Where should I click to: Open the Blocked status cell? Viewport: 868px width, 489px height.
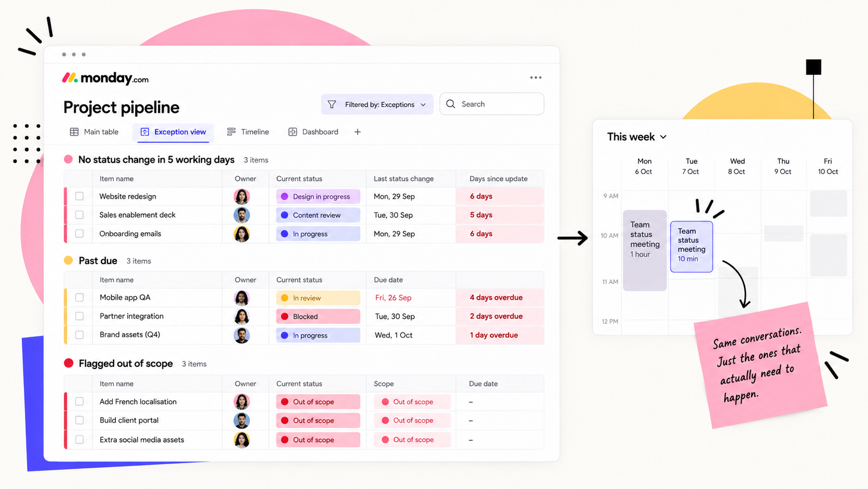[x=318, y=316]
